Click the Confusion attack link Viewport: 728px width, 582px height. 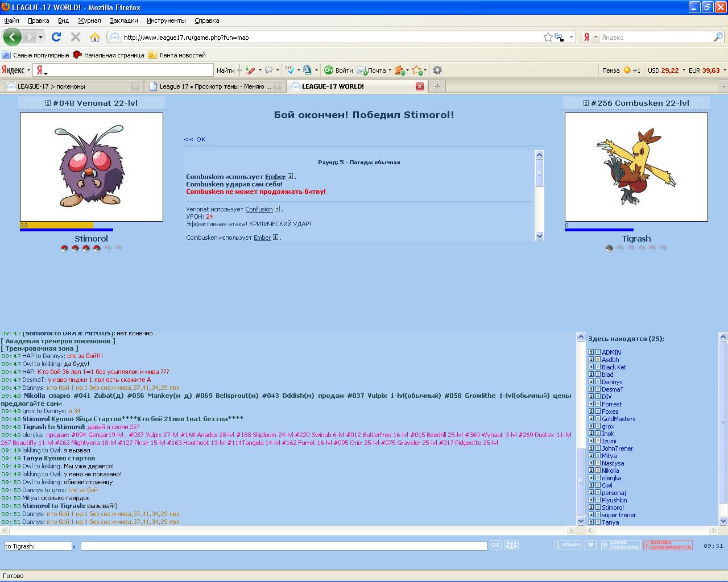[x=259, y=209]
